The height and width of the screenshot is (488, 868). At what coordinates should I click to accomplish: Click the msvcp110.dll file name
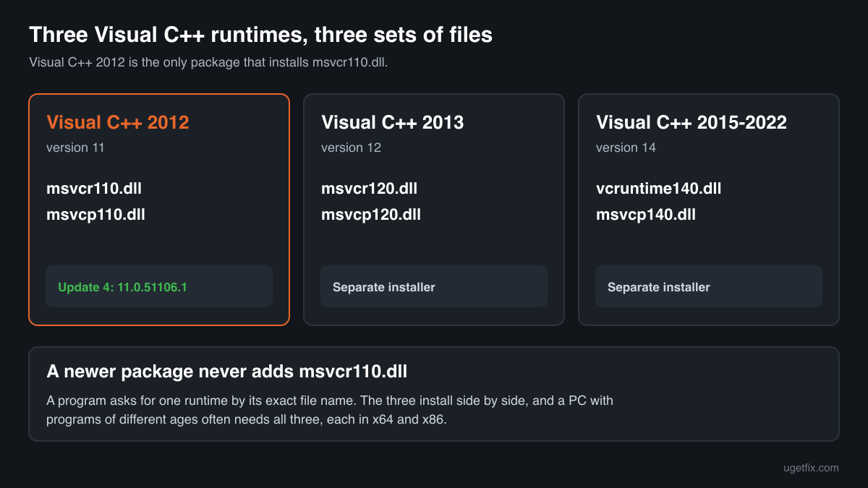pos(95,215)
